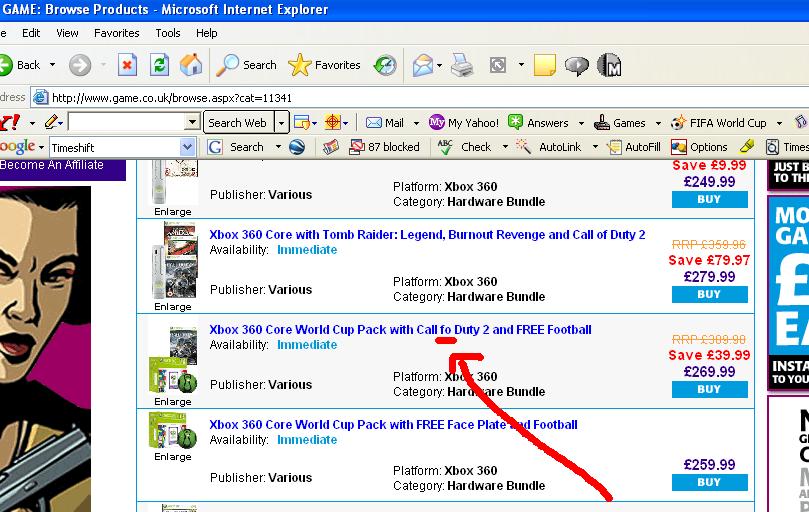Image resolution: width=809 pixels, height=512 pixels.
Task: Open the Discuss speech bubble icon
Action: click(x=576, y=66)
